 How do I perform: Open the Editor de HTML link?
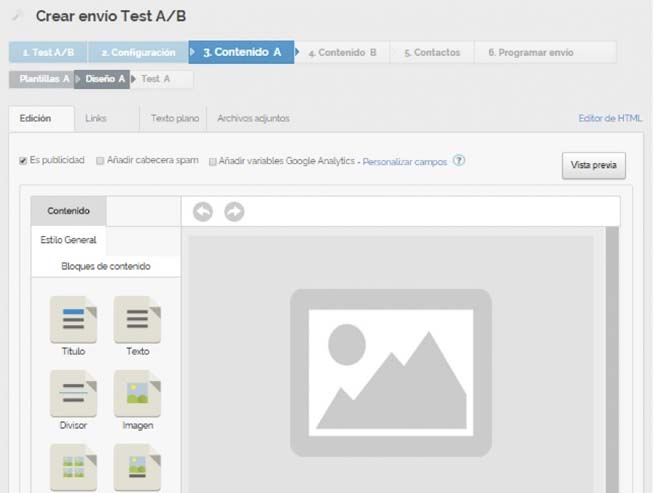click(610, 118)
